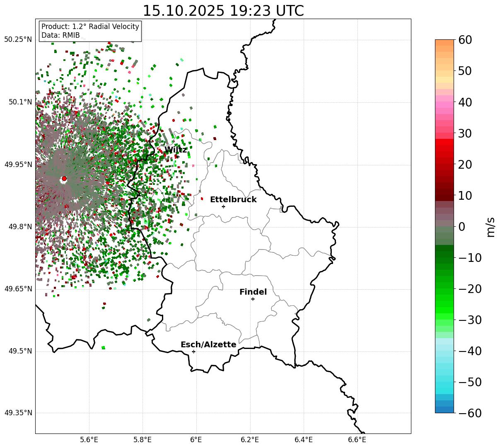Click the colorbar tick label −10
500x448 pixels.
470,258
